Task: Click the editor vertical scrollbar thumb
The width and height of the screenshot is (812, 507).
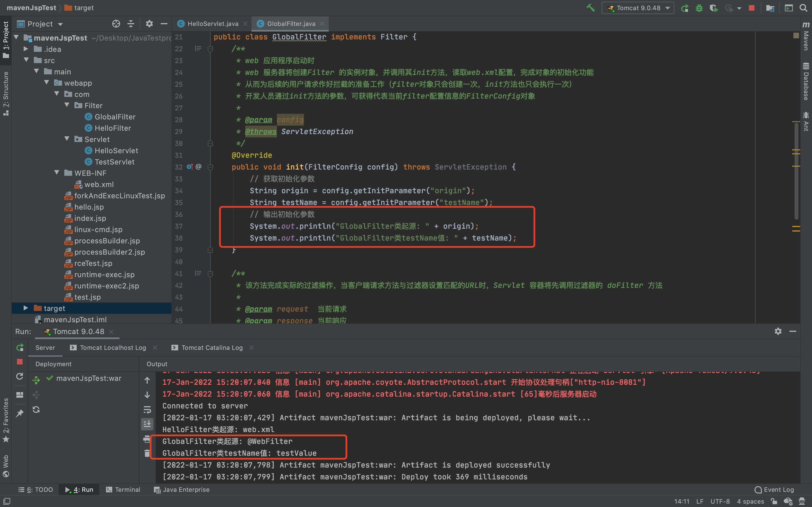Action: pos(796,171)
